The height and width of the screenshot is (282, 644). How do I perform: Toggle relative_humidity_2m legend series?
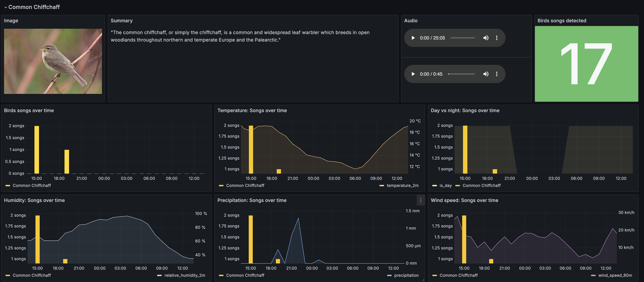[x=185, y=275]
